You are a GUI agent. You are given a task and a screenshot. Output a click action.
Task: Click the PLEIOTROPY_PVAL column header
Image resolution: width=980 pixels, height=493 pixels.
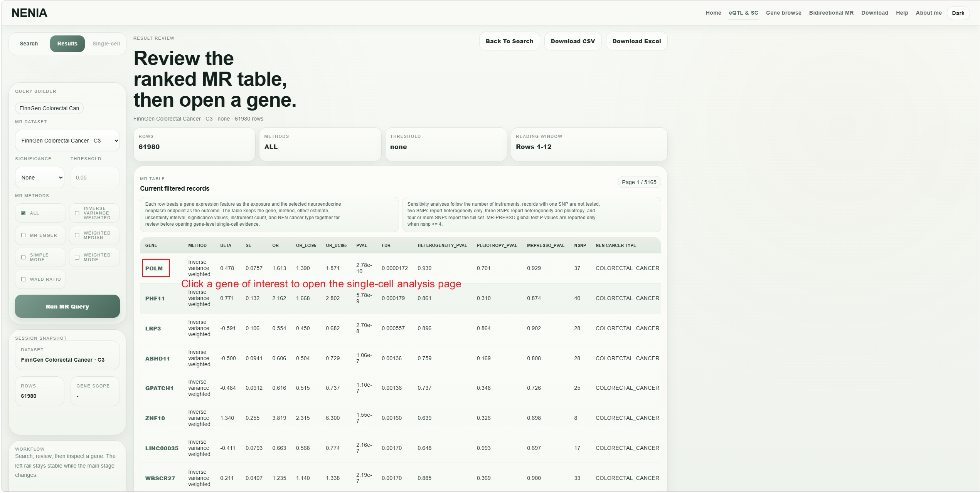point(497,245)
